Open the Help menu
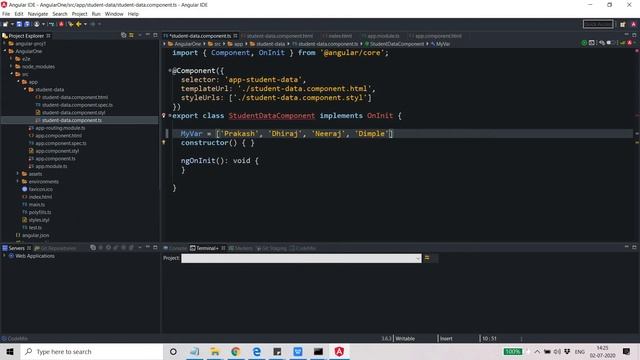Screen dimensions: 640x360 point(133,14)
